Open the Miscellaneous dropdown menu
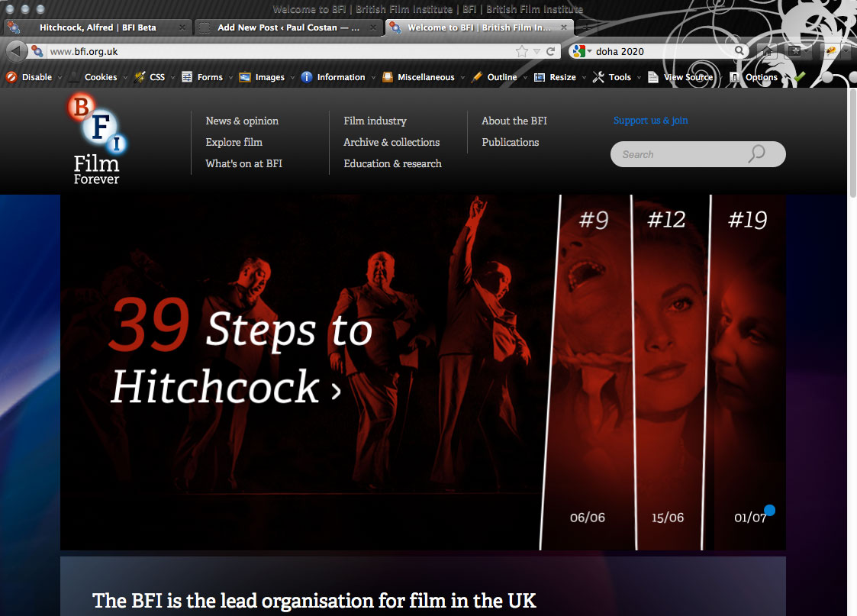The image size is (857, 616). coord(424,77)
